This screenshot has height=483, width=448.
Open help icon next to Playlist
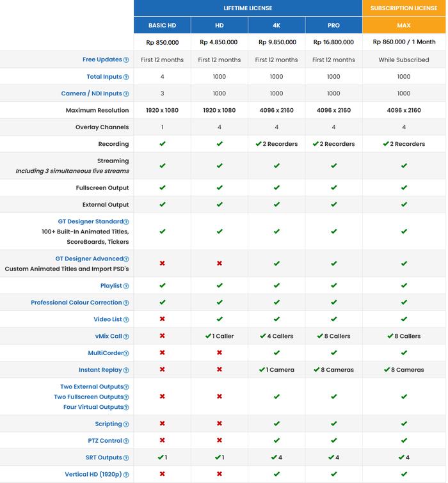(x=126, y=286)
